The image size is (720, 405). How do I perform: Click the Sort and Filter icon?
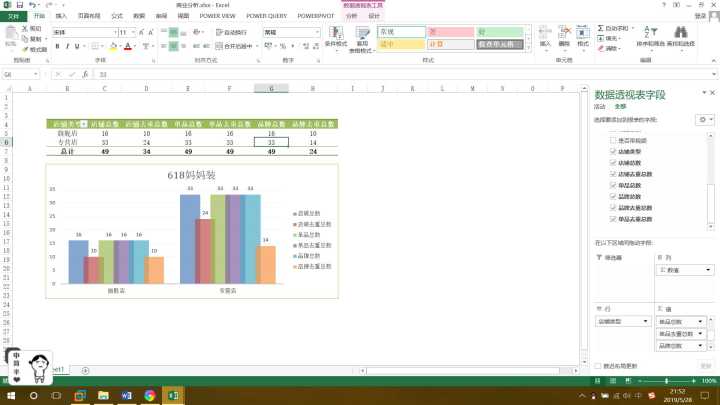click(650, 31)
